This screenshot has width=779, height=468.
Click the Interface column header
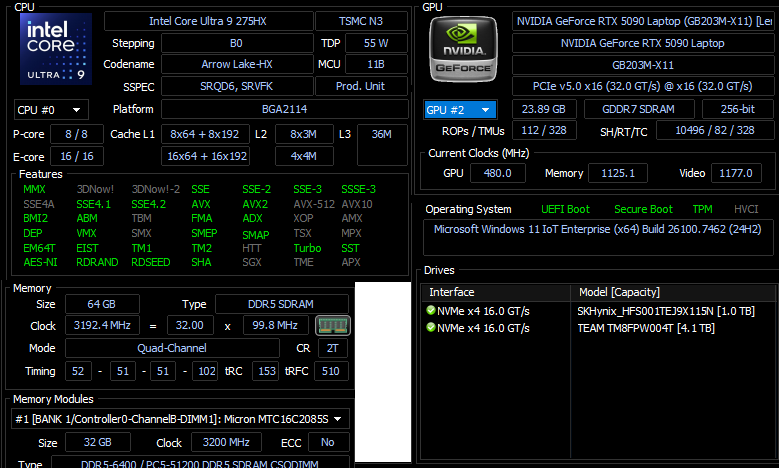[x=496, y=292]
